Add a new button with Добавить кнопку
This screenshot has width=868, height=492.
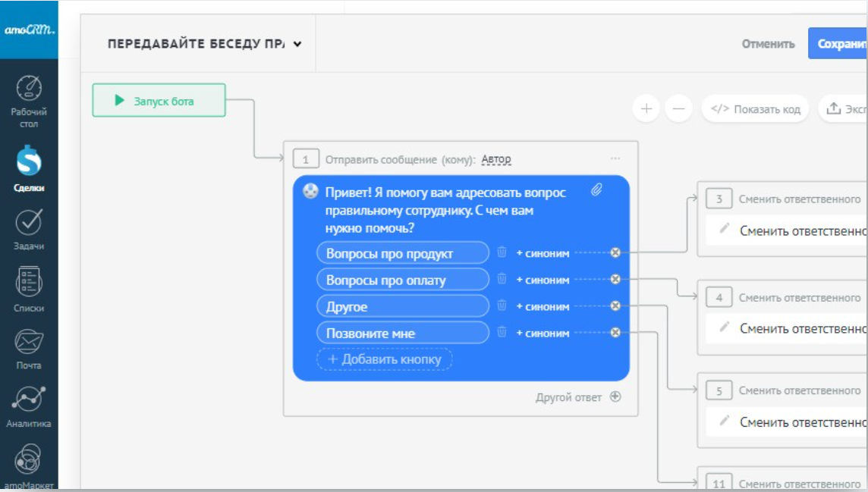click(x=384, y=359)
